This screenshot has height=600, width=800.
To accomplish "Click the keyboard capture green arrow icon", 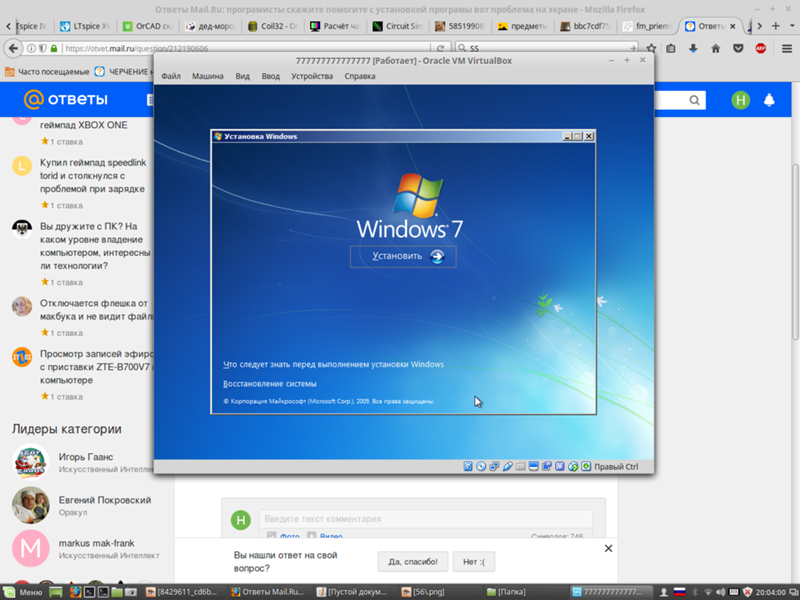I will click(586, 466).
